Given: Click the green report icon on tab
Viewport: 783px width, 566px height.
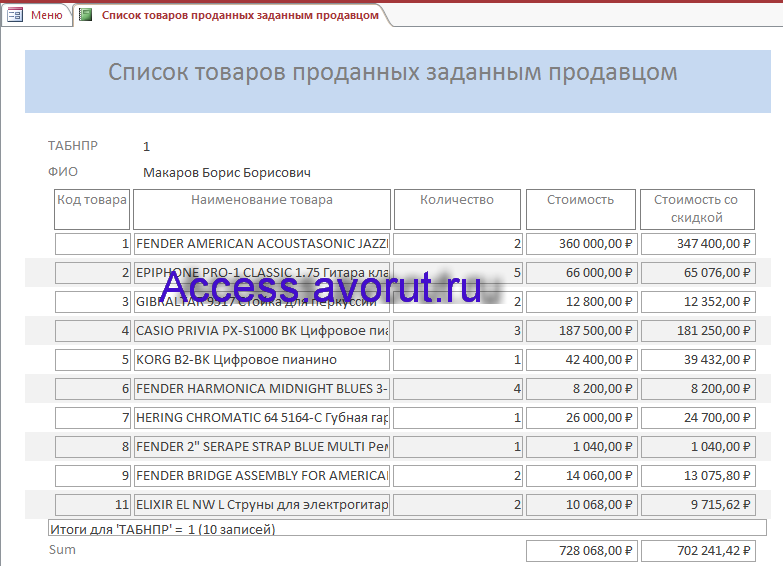Looking at the screenshot, I should (x=86, y=15).
